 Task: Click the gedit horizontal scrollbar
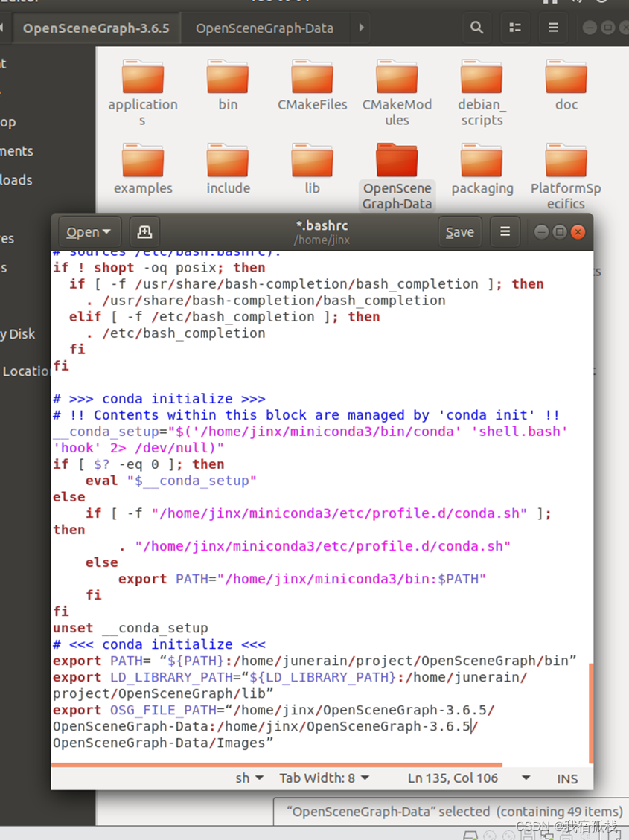click(x=277, y=764)
